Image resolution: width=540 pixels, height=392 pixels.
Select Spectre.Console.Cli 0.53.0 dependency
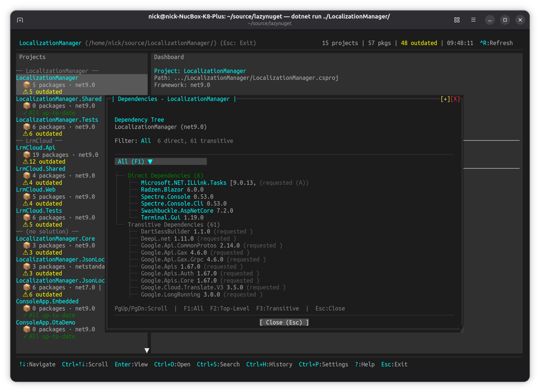coord(184,204)
